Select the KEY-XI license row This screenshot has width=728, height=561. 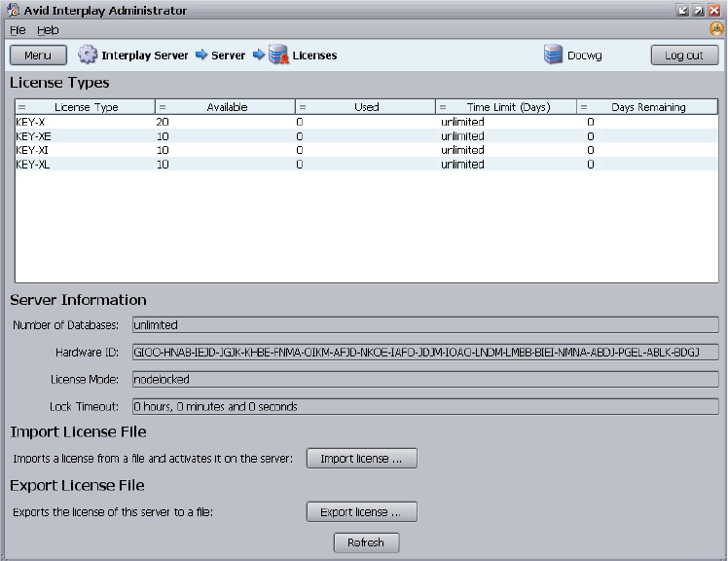click(367, 150)
